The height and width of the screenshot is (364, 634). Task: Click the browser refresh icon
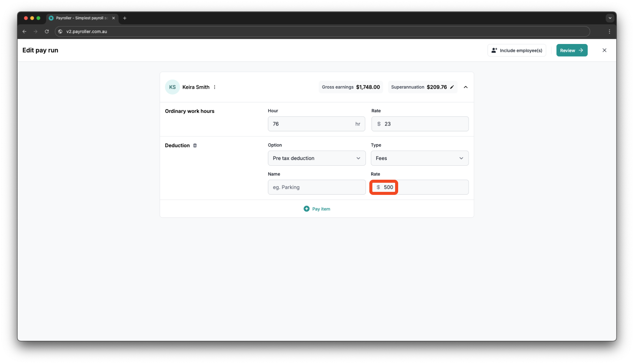pos(47,31)
